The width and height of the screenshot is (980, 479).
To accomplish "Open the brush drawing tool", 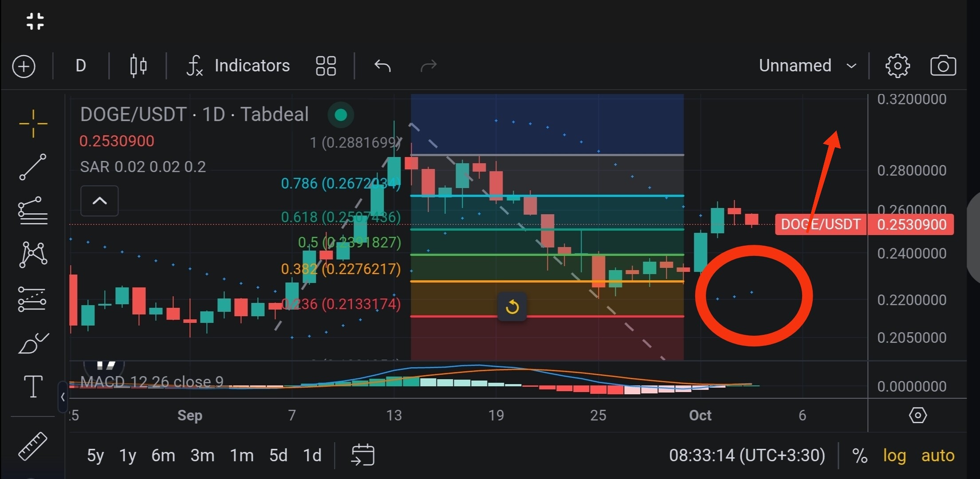I will [x=33, y=343].
